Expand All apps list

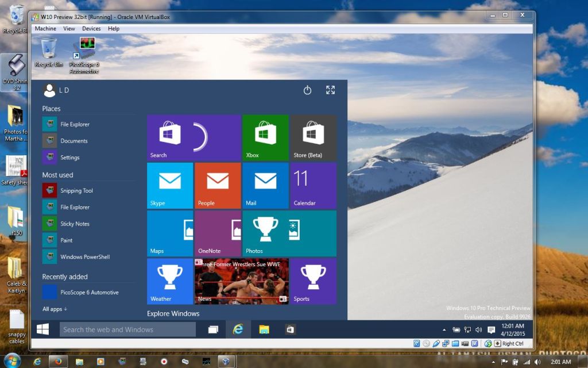point(55,309)
